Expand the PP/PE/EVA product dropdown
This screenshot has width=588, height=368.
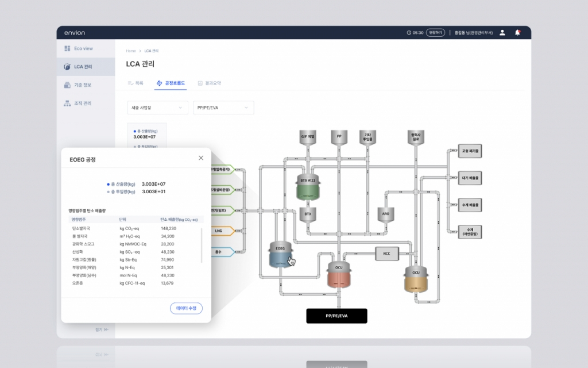click(x=223, y=108)
